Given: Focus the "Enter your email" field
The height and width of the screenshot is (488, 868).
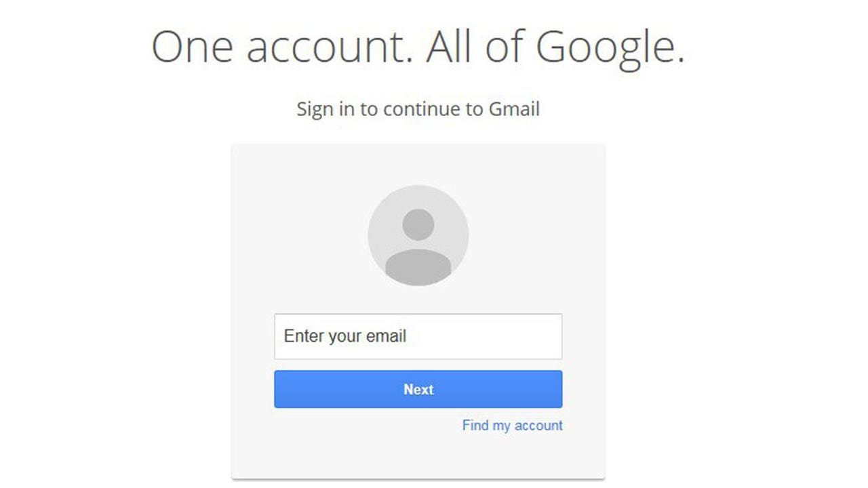Looking at the screenshot, I should tap(418, 336).
